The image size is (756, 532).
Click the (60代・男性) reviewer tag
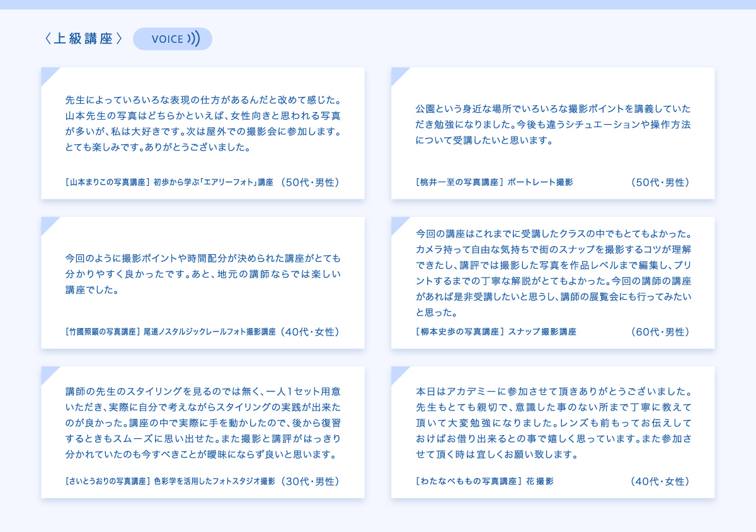click(660, 332)
